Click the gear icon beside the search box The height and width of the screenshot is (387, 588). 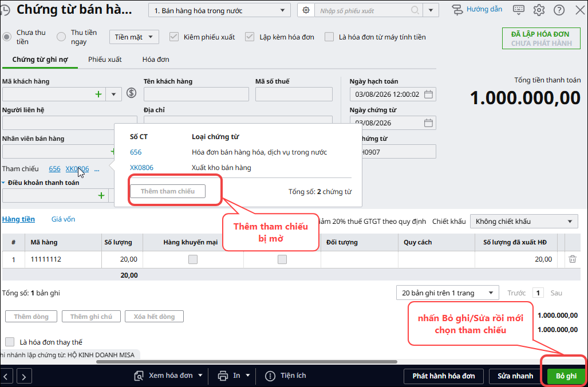click(306, 10)
